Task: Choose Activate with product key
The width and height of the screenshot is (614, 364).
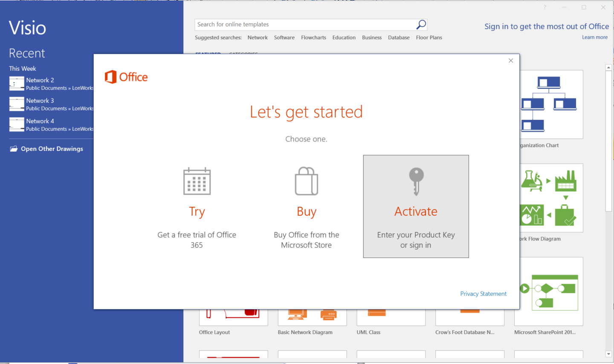Action: (x=416, y=206)
